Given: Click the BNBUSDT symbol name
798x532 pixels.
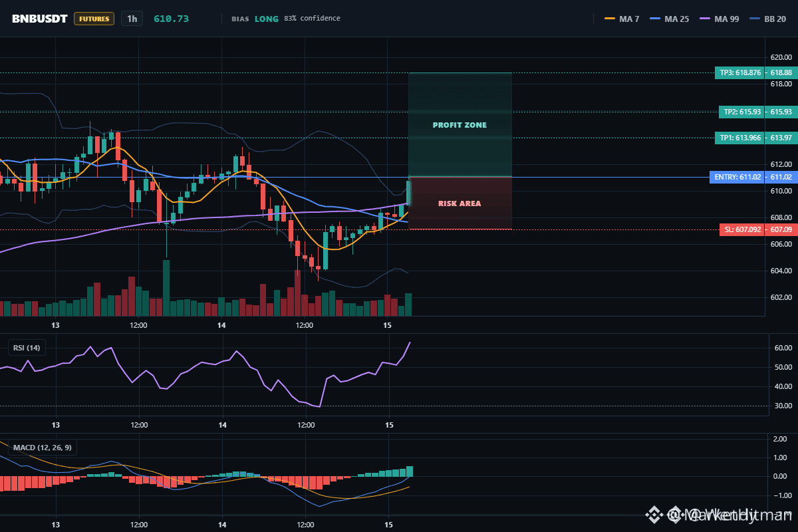Looking at the screenshot, I should click(x=39, y=19).
